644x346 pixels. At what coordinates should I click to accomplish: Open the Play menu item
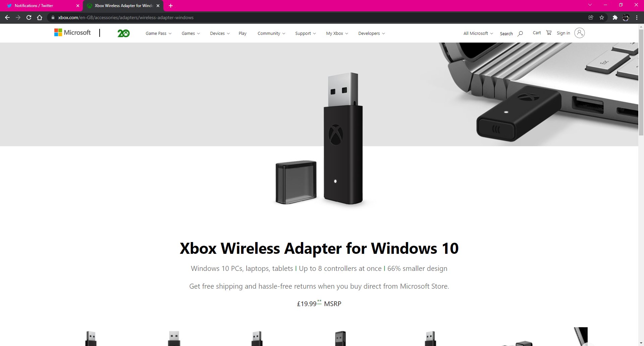click(243, 33)
